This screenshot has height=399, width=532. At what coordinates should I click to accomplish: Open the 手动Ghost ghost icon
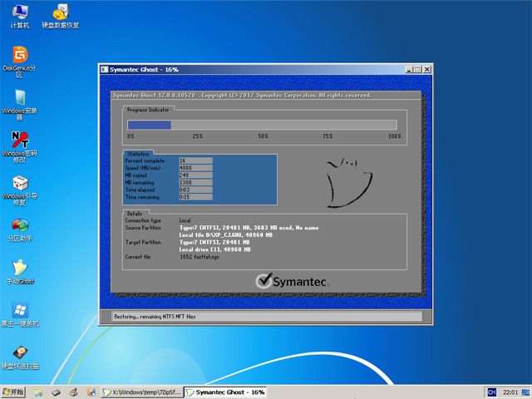coord(19,268)
